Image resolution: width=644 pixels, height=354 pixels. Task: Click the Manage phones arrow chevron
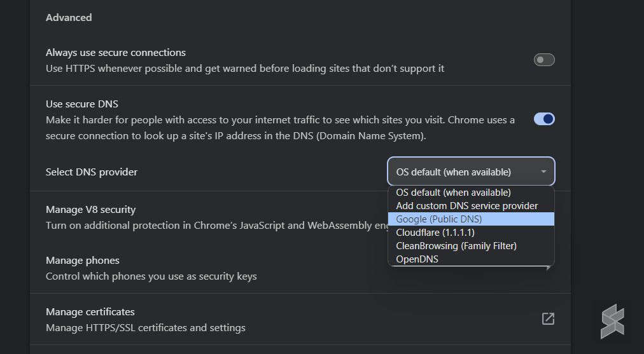pos(549,269)
